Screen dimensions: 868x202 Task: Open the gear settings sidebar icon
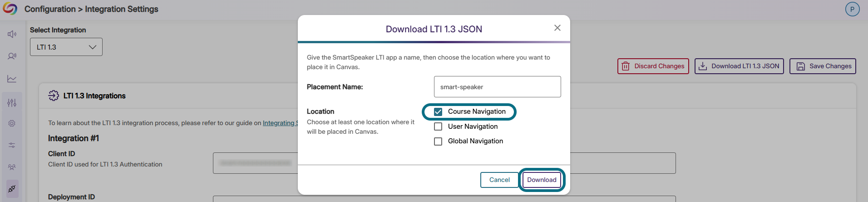click(12, 123)
